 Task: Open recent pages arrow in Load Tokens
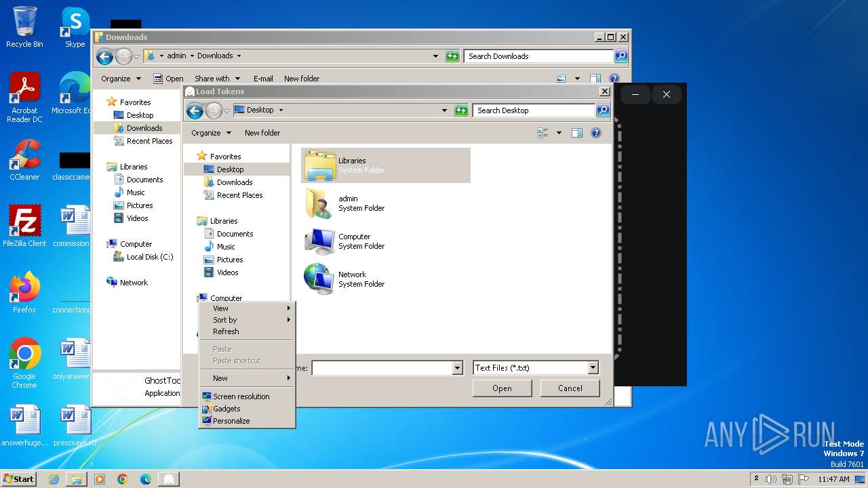click(226, 111)
